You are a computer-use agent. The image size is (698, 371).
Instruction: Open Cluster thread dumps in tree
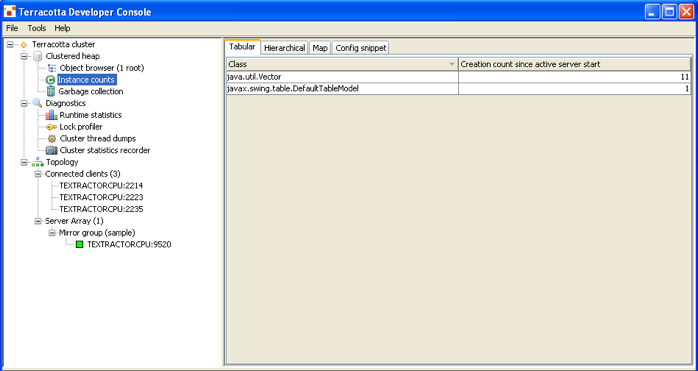[x=97, y=139]
